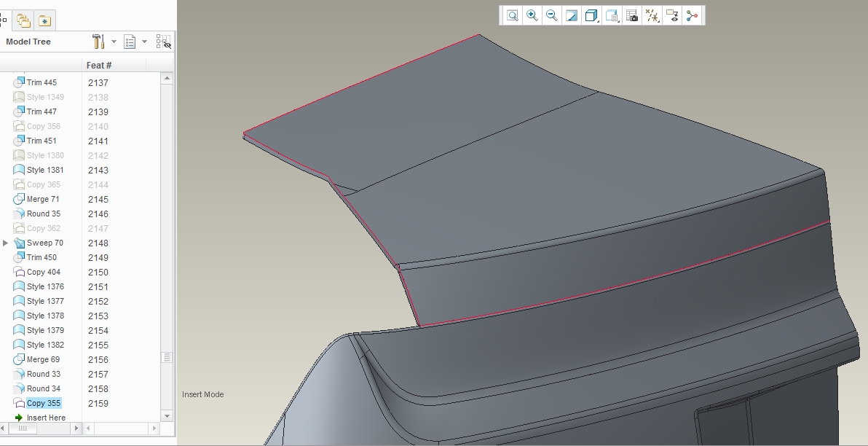Image resolution: width=868 pixels, height=446 pixels.
Task: Select Style 1381 in the tree
Action: pos(45,170)
